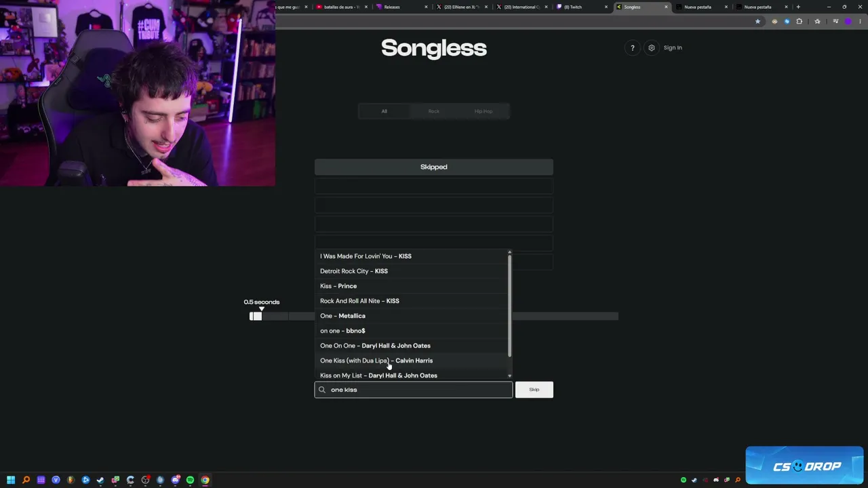
Task: Open Spotify from the taskbar
Action: point(190,480)
